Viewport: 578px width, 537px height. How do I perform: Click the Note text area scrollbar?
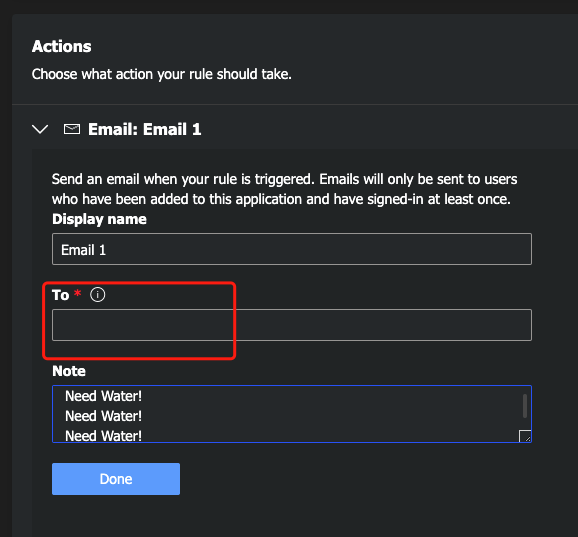[525, 406]
